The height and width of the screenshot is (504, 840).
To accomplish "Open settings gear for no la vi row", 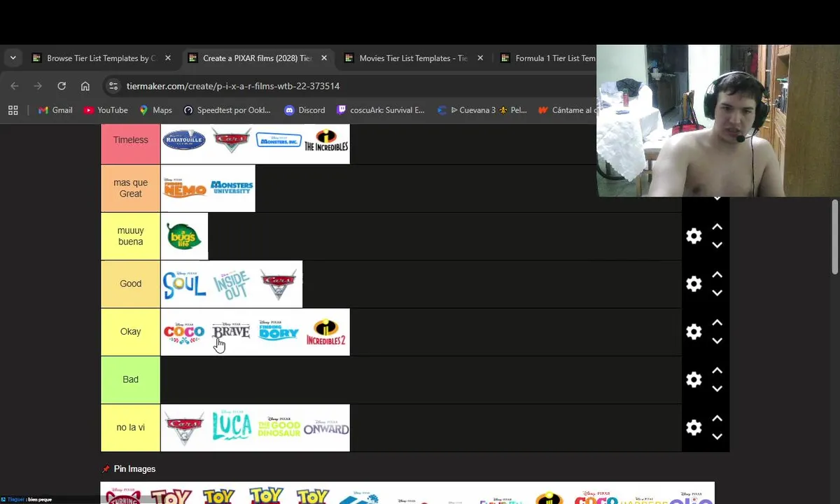I will click(x=694, y=428).
